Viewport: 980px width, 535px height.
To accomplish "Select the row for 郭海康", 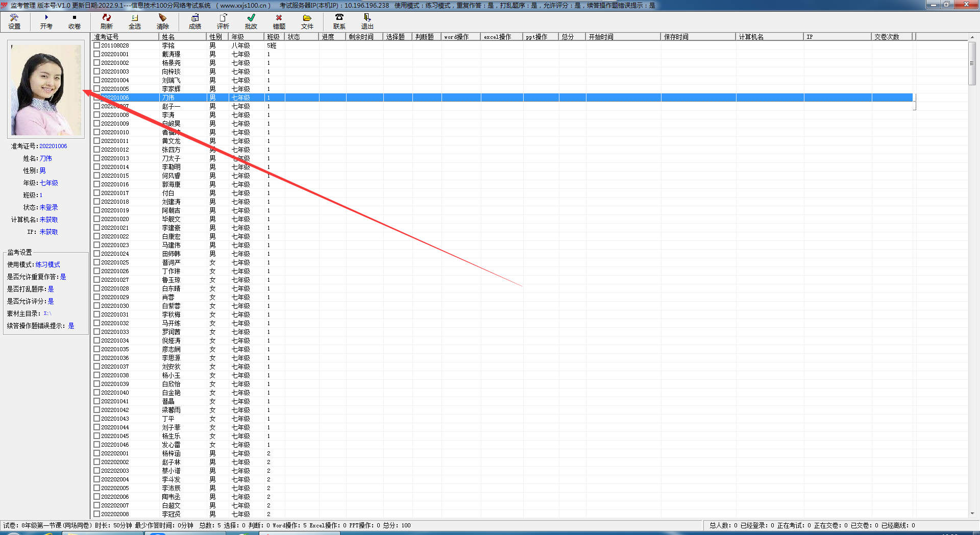I will coord(502,184).
